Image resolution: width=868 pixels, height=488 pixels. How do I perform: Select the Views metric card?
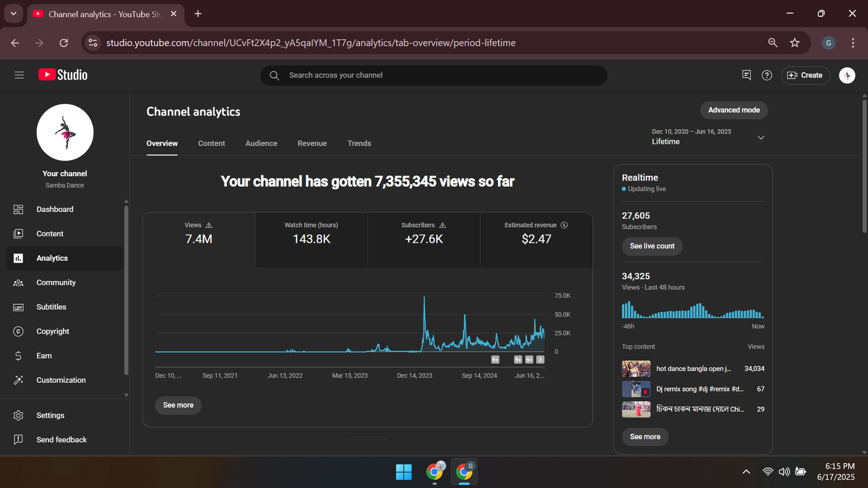click(199, 240)
